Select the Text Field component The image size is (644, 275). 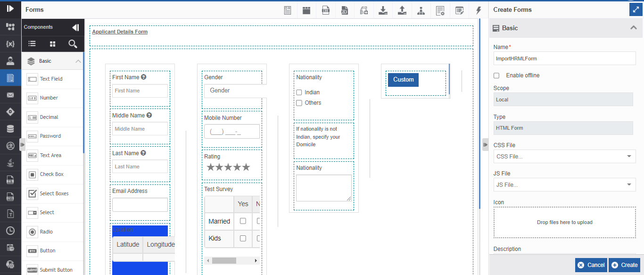(x=52, y=79)
